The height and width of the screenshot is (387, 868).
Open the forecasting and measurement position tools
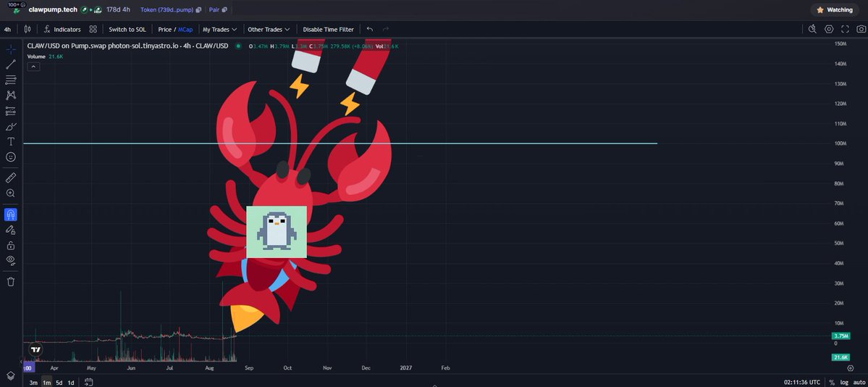pyautogui.click(x=11, y=111)
